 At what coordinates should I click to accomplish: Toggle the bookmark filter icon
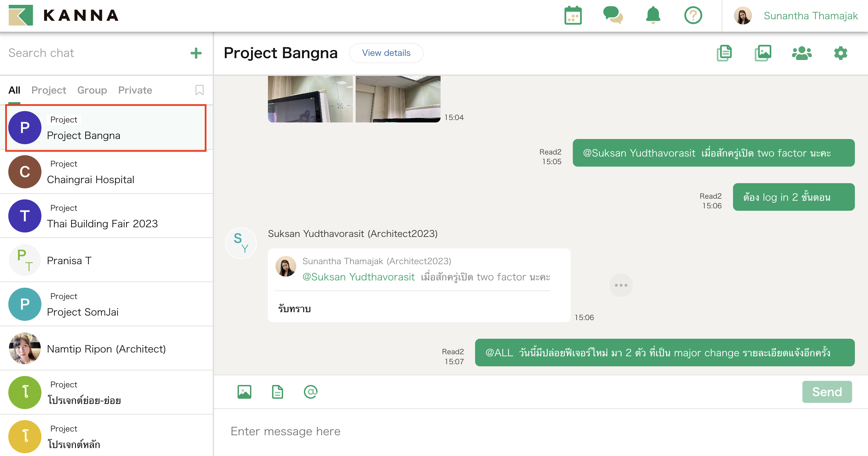(x=199, y=90)
